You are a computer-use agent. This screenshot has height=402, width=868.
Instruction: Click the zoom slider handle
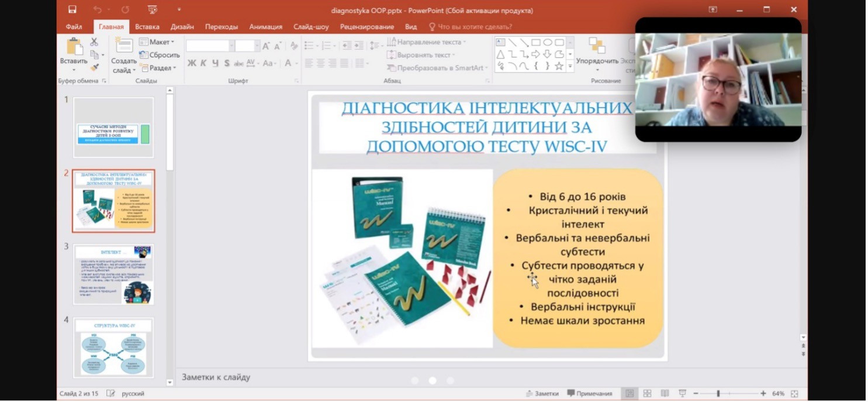[x=718, y=394]
